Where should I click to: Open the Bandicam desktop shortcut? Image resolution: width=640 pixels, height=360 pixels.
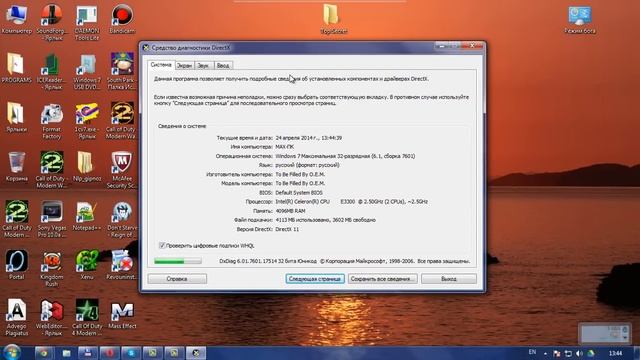[x=122, y=18]
